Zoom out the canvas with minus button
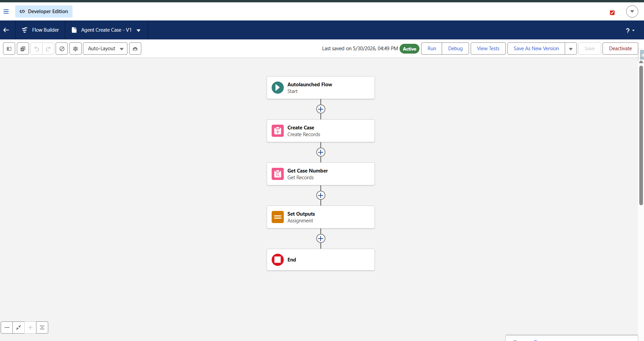This screenshot has height=341, width=644. [x=7, y=328]
